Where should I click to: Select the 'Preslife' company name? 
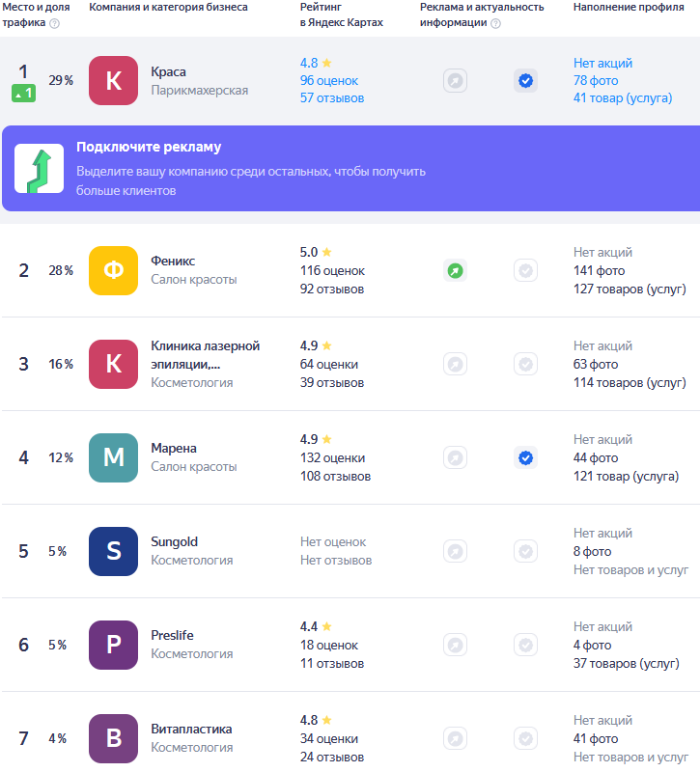172,635
